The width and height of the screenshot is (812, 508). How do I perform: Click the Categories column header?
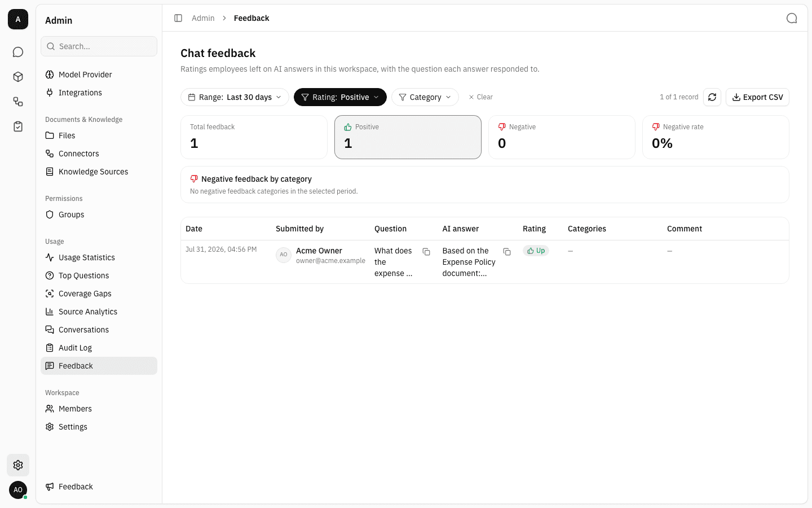click(x=587, y=229)
